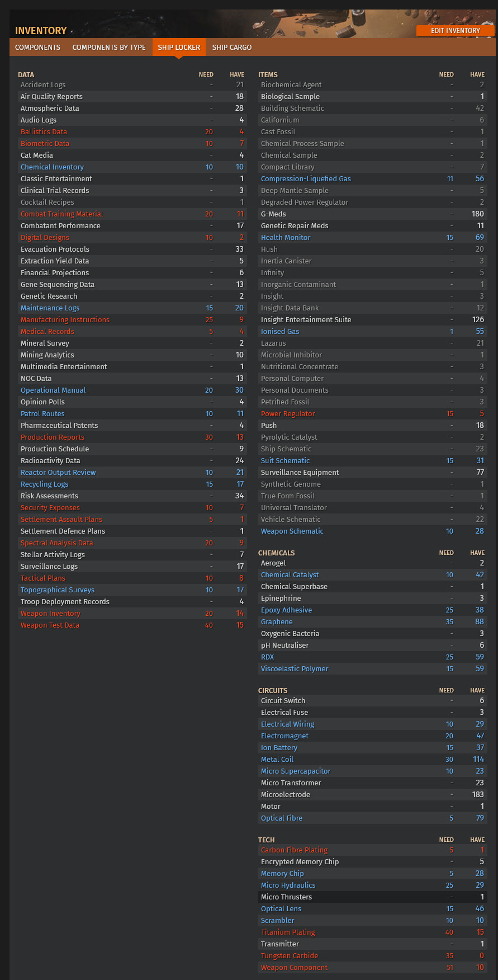Click Graphene in the Chemicals section
The image size is (498, 980).
(277, 622)
